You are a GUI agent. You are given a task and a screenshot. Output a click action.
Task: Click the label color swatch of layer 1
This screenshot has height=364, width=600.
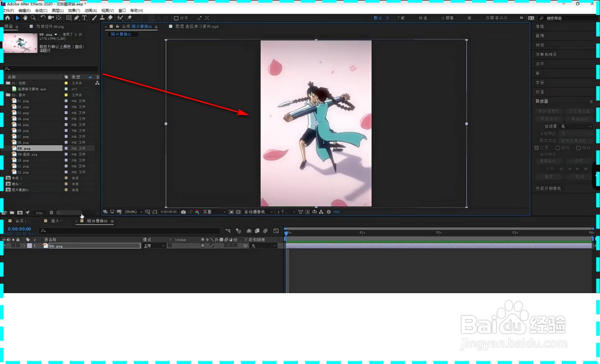pos(30,246)
